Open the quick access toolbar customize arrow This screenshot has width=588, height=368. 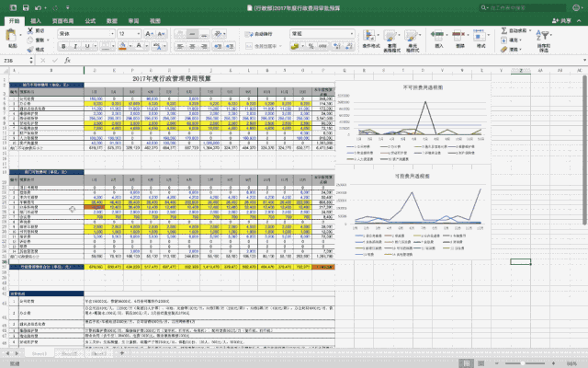tap(68, 7)
